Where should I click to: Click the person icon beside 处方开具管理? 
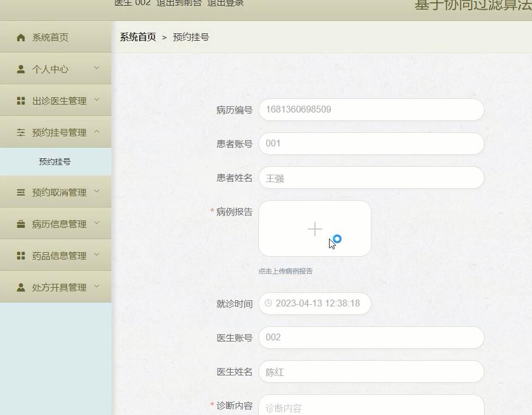coord(21,287)
